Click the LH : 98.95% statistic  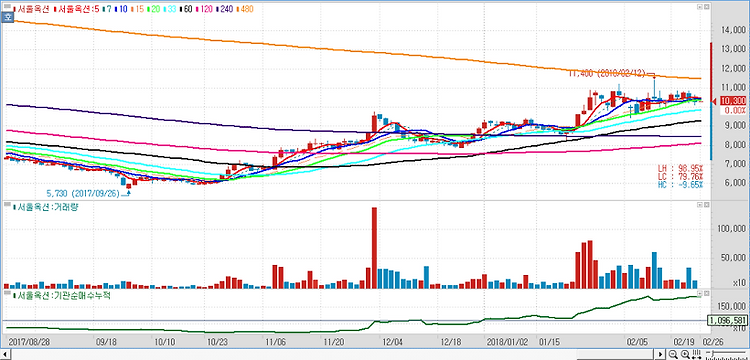click(681, 169)
